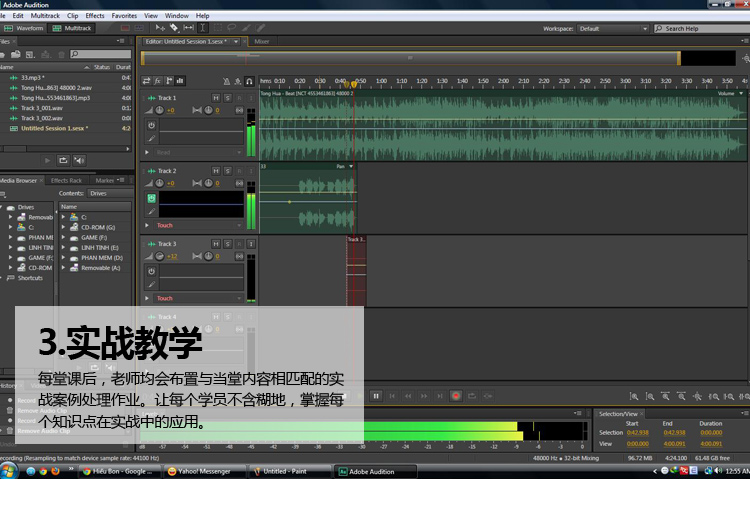Pause playback in transport
Image resolution: width=750 pixels, height=509 pixels.
coord(376,396)
